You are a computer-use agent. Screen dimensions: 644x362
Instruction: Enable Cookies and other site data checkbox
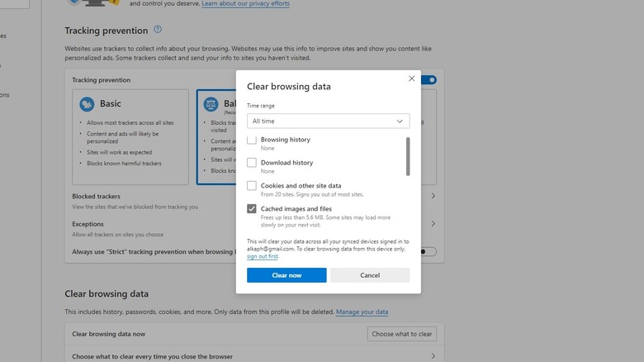point(252,186)
